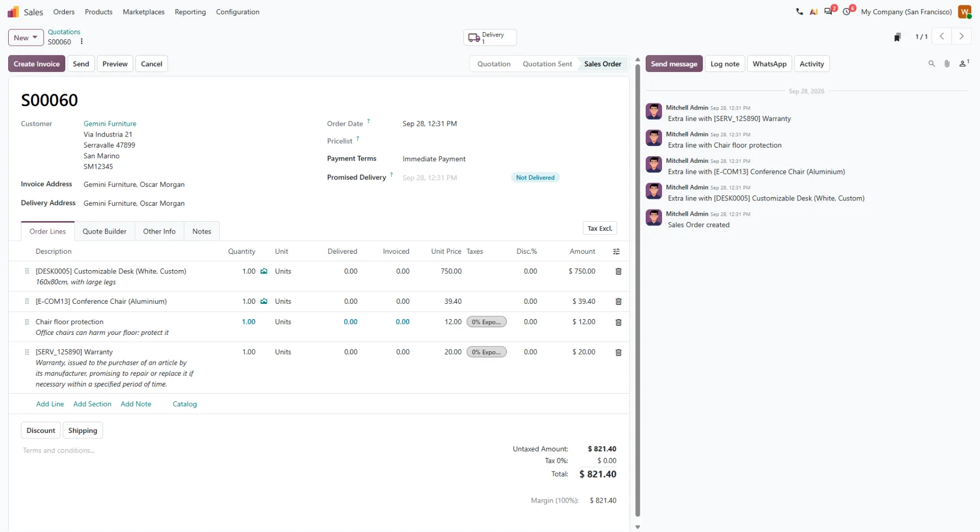Open the Configuration menu
Image resolution: width=980 pixels, height=532 pixels.
(x=237, y=12)
